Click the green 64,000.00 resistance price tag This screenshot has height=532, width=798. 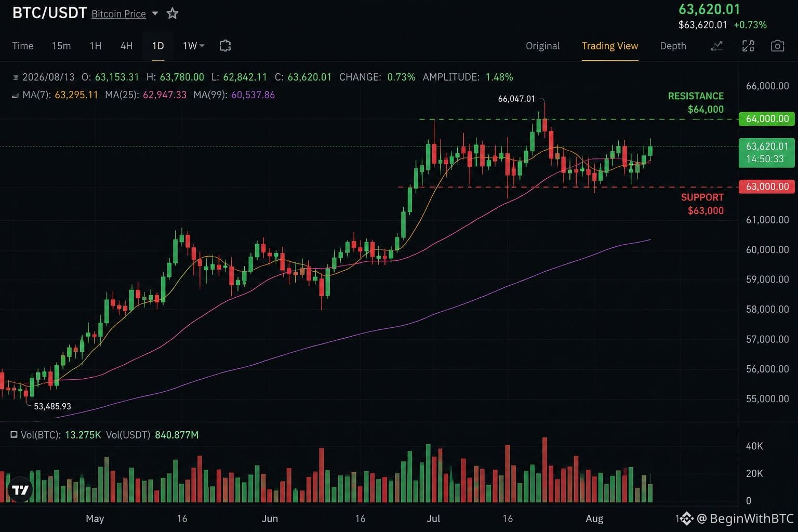(767, 119)
